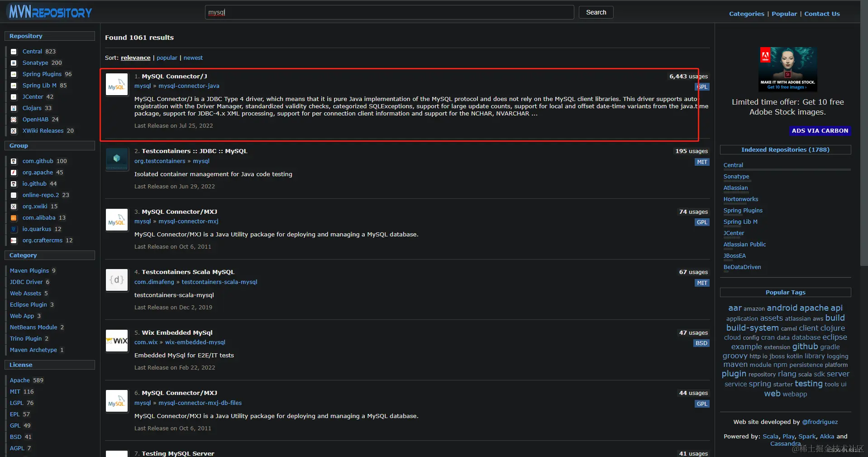The width and height of the screenshot is (868, 457).
Task: Sort results by relevance
Action: [135, 58]
